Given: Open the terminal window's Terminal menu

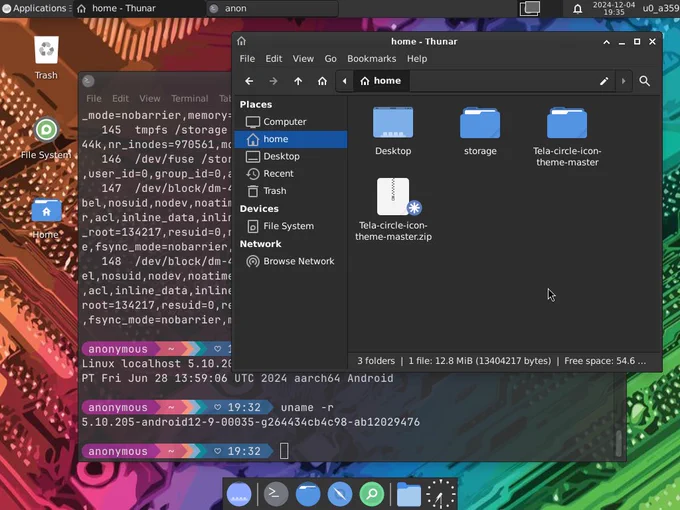Looking at the screenshot, I should [190, 98].
